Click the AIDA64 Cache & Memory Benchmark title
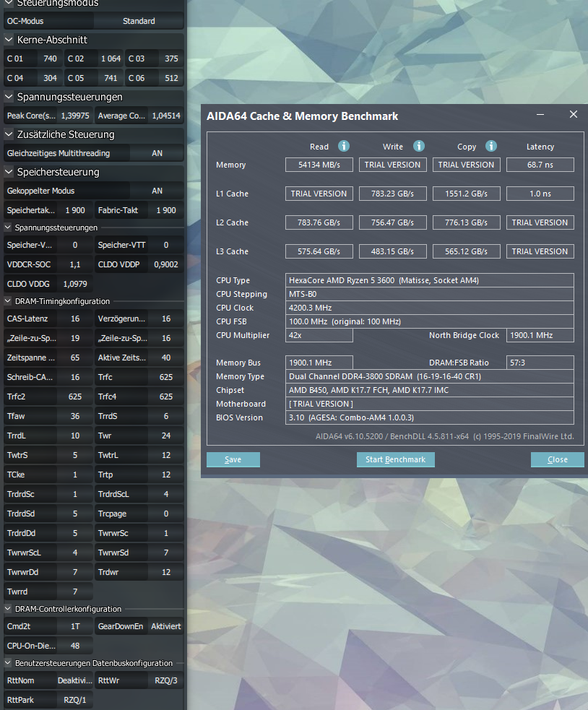The width and height of the screenshot is (588, 710). (302, 116)
